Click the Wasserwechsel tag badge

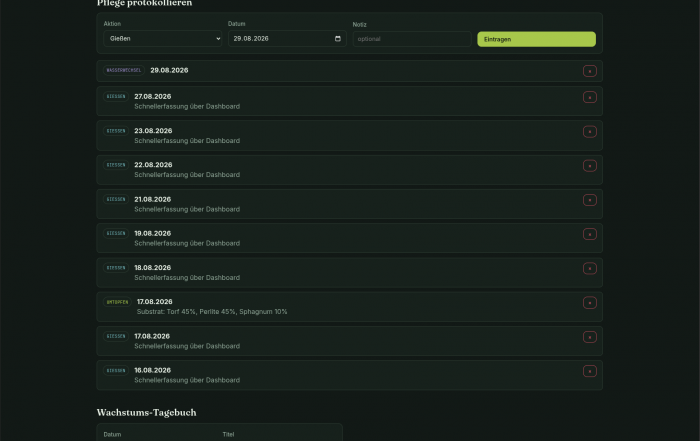tap(124, 70)
